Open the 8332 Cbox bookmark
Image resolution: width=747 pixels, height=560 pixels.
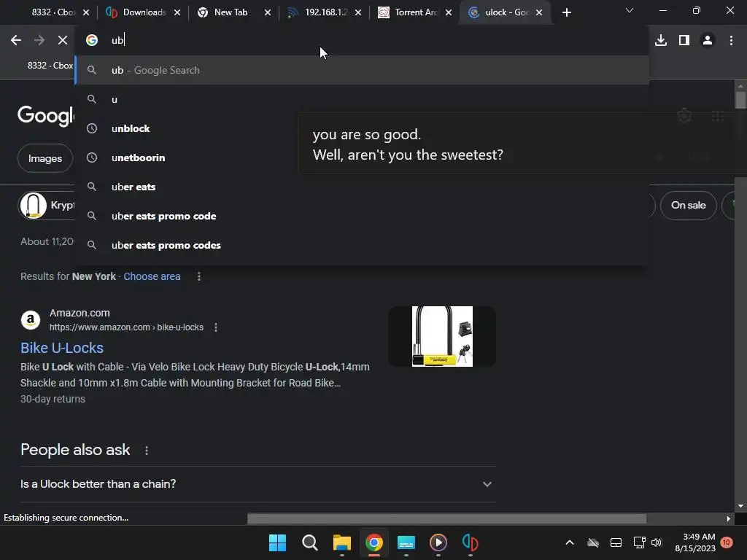coord(50,65)
